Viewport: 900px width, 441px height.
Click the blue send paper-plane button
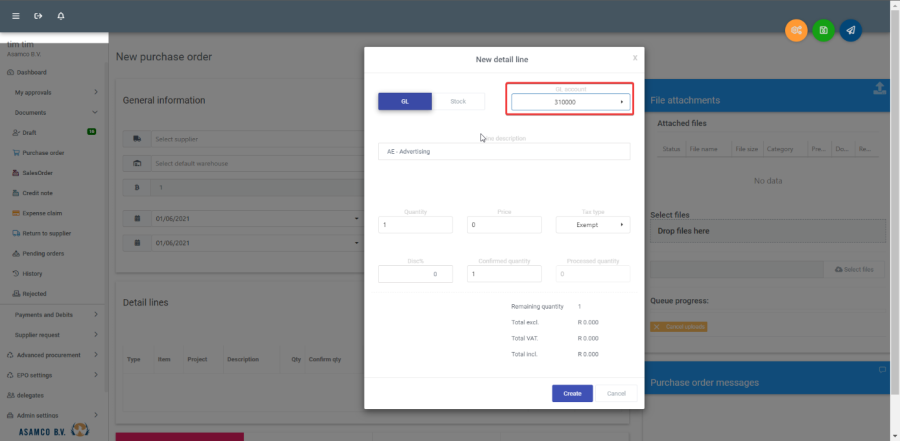pyautogui.click(x=850, y=31)
